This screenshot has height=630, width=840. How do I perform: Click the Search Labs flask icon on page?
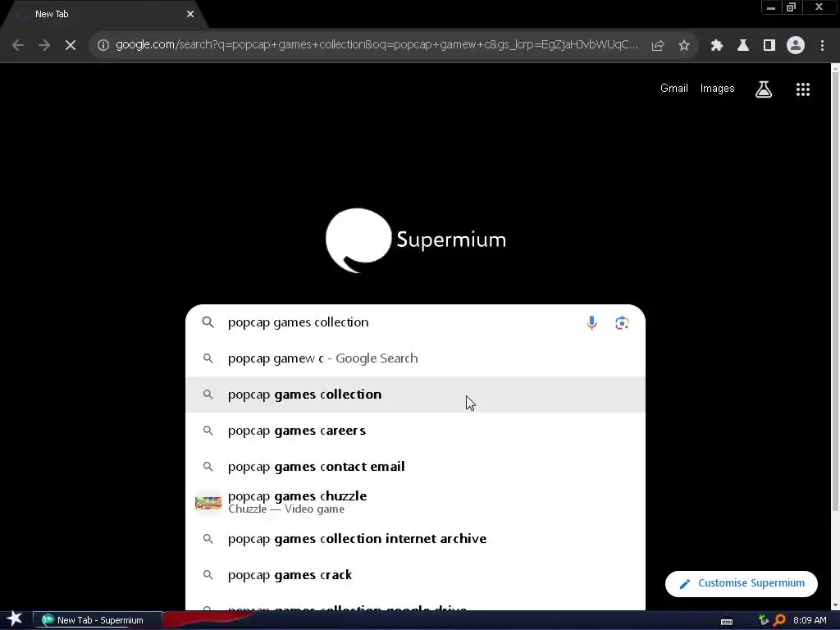pos(764,89)
